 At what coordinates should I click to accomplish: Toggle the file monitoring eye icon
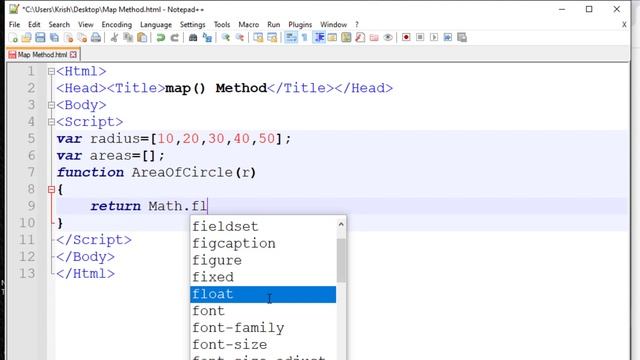pos(388,38)
